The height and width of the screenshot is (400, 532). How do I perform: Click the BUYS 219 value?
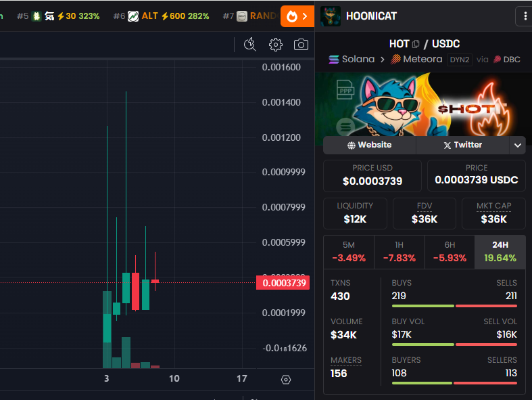[x=399, y=296]
